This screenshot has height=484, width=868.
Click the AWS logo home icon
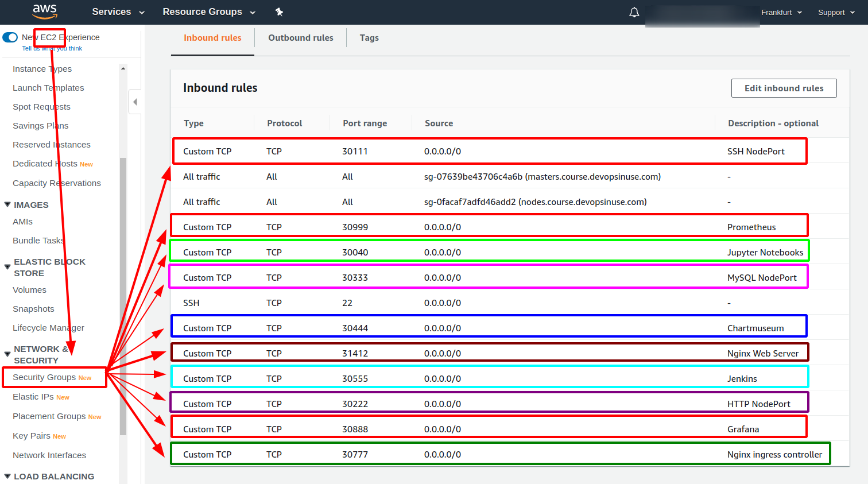[x=45, y=11]
